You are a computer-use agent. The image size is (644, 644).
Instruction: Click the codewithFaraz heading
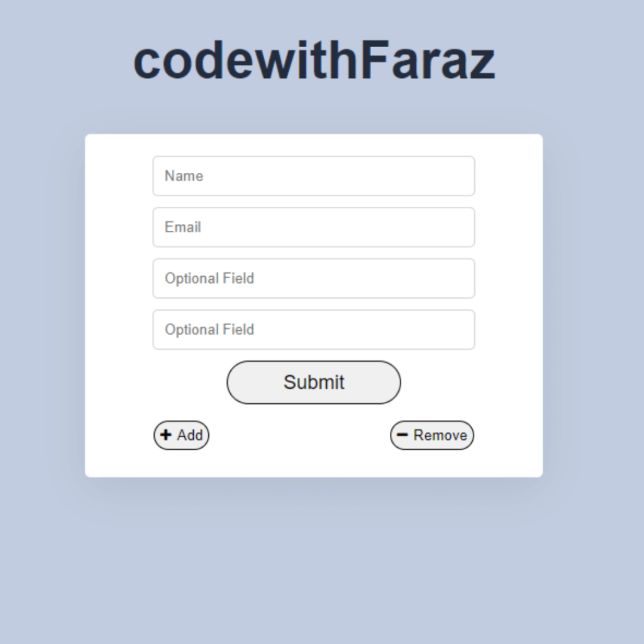pos(314,61)
